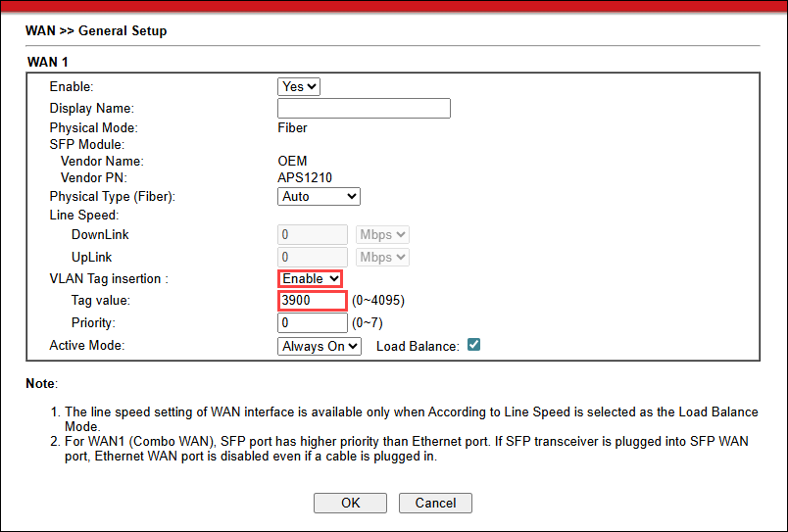The width and height of the screenshot is (788, 532).
Task: Click the Vendor PN value APS1210
Action: tap(305, 177)
